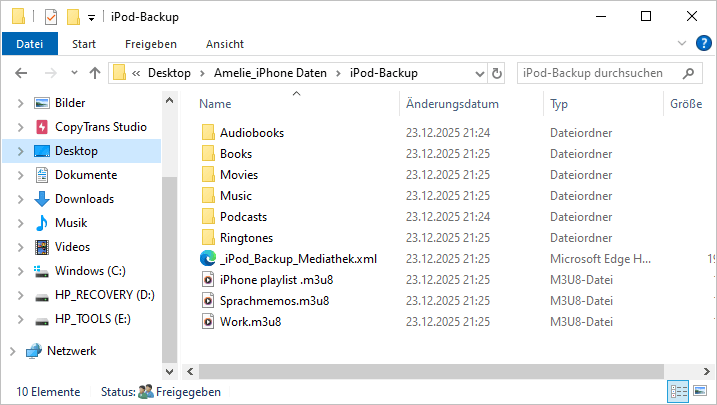This screenshot has width=717, height=405.
Task: Click the iPod-Backup breadcrumb in address bar
Action: point(384,73)
